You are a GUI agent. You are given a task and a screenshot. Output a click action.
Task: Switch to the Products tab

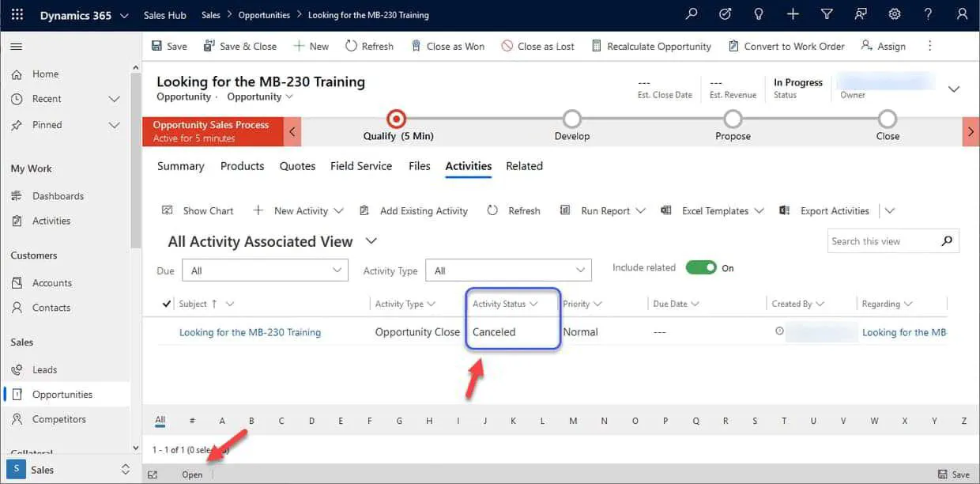[242, 166]
